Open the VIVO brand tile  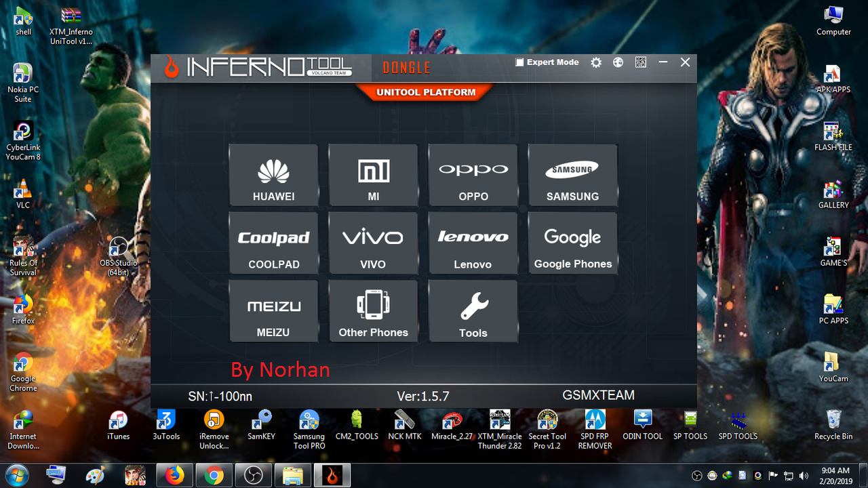coord(373,243)
